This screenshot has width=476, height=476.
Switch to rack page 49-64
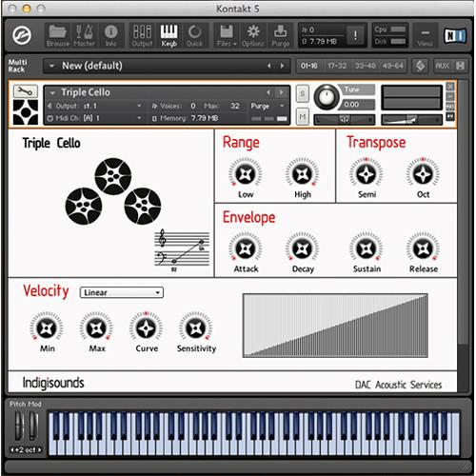tap(392, 66)
